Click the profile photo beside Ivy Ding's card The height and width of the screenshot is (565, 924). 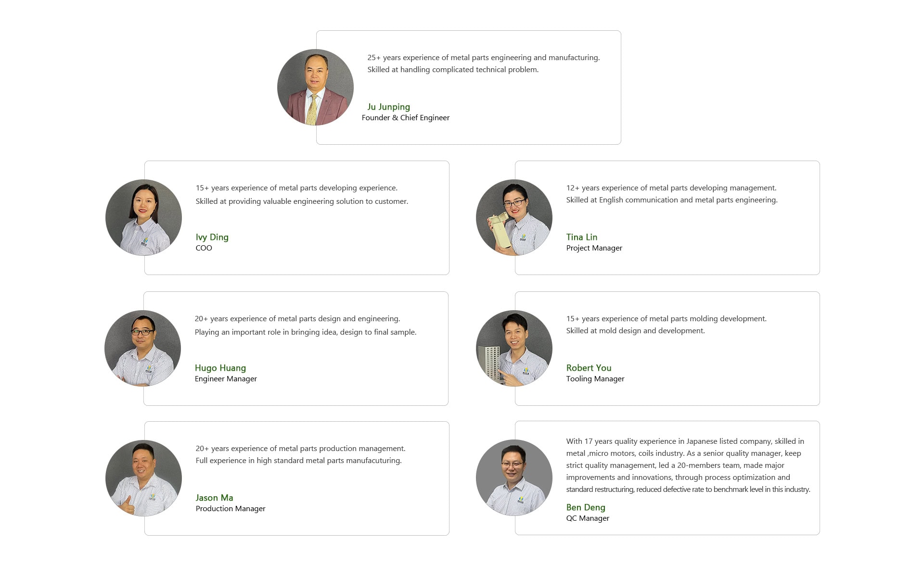click(143, 217)
